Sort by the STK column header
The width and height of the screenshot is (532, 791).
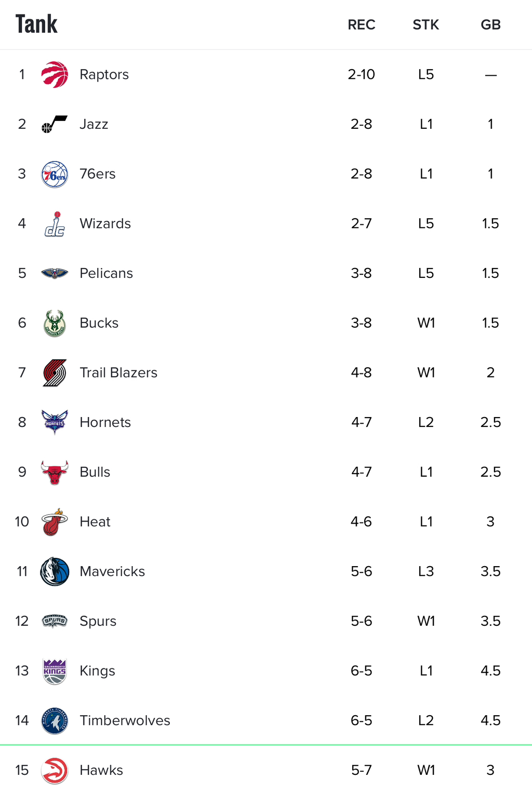[426, 25]
